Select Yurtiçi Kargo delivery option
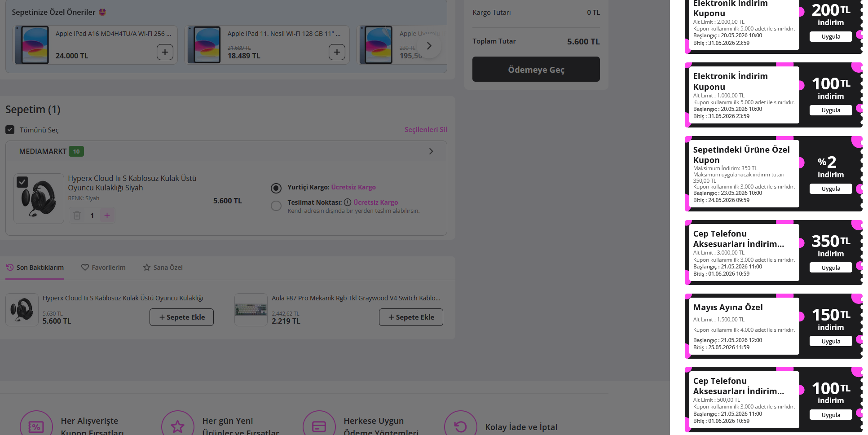The width and height of the screenshot is (868, 435). coord(276,188)
